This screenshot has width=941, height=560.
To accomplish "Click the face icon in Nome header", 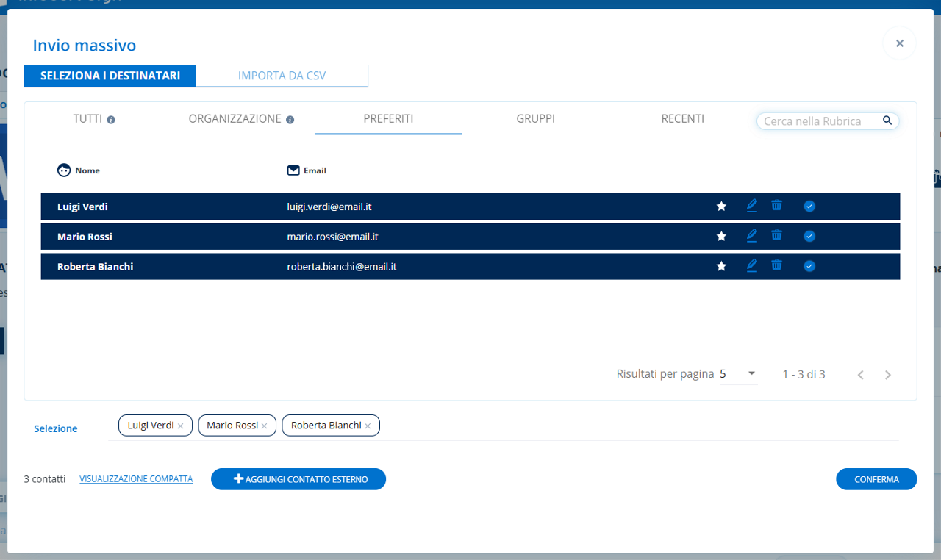I will coord(64,170).
